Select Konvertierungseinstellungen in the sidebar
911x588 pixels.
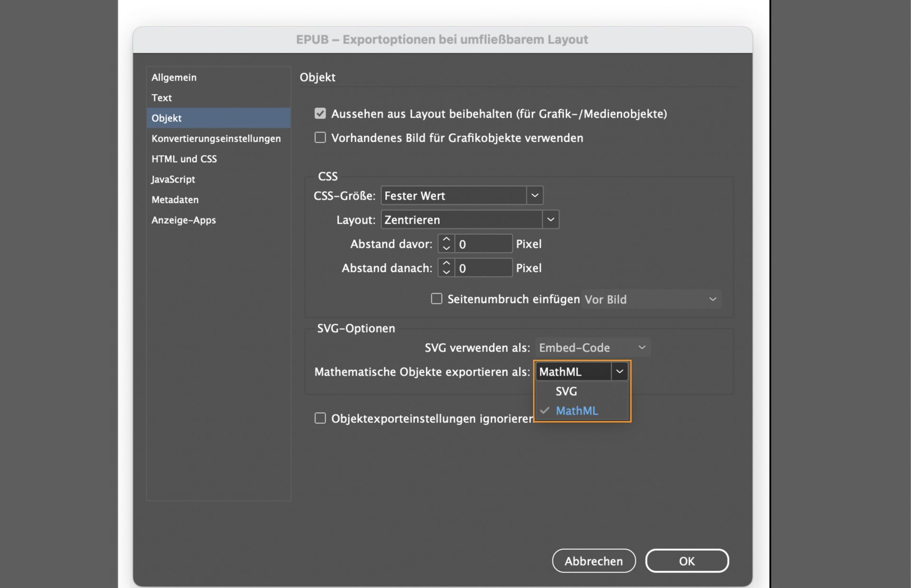(216, 138)
